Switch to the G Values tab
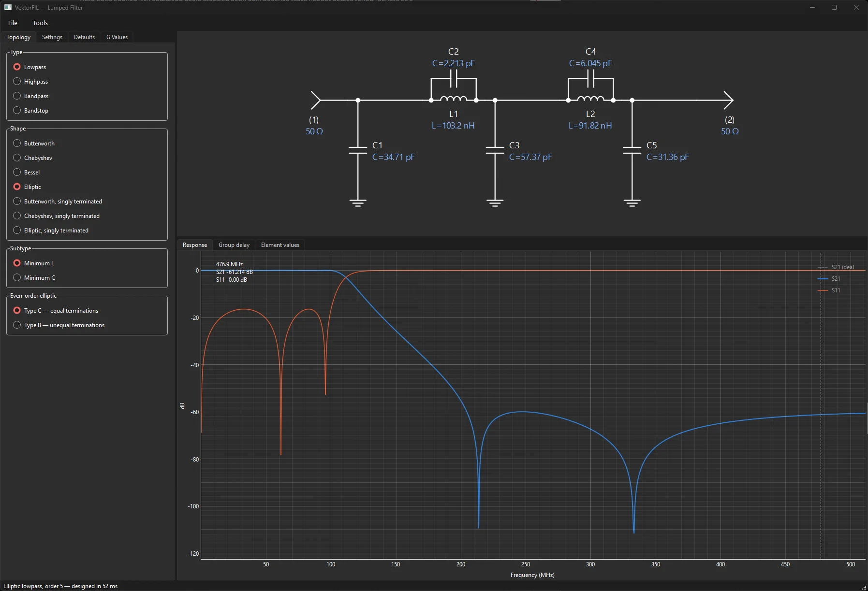This screenshot has width=868, height=591. point(117,37)
